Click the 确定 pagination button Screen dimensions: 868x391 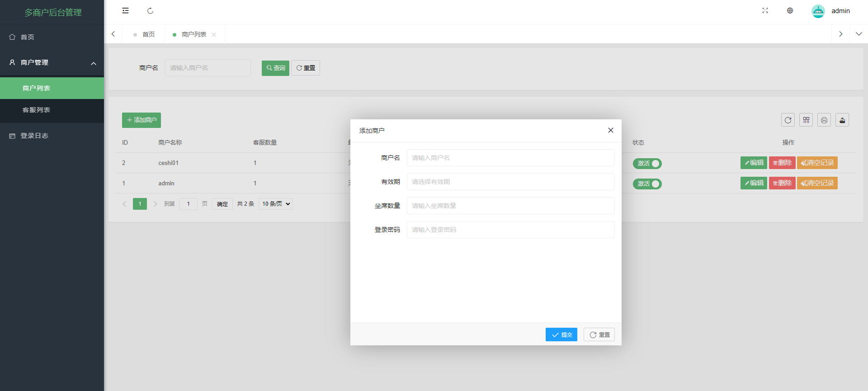222,204
